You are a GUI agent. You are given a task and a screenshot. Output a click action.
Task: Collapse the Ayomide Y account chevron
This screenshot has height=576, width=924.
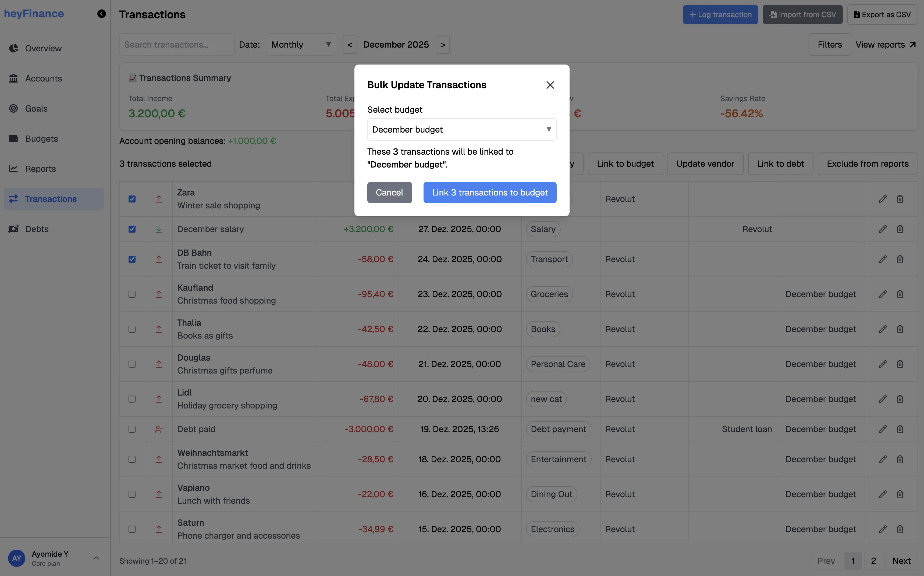click(96, 557)
